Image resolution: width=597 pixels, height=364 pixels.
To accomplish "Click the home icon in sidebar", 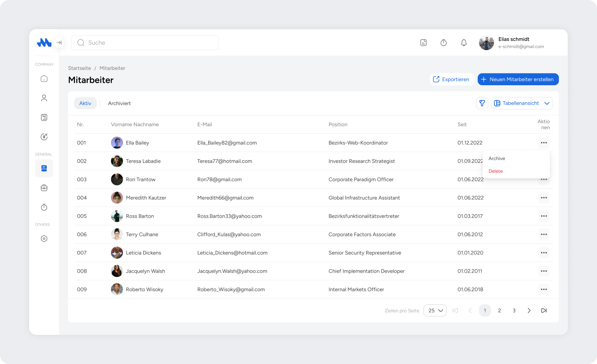I will point(44,79).
